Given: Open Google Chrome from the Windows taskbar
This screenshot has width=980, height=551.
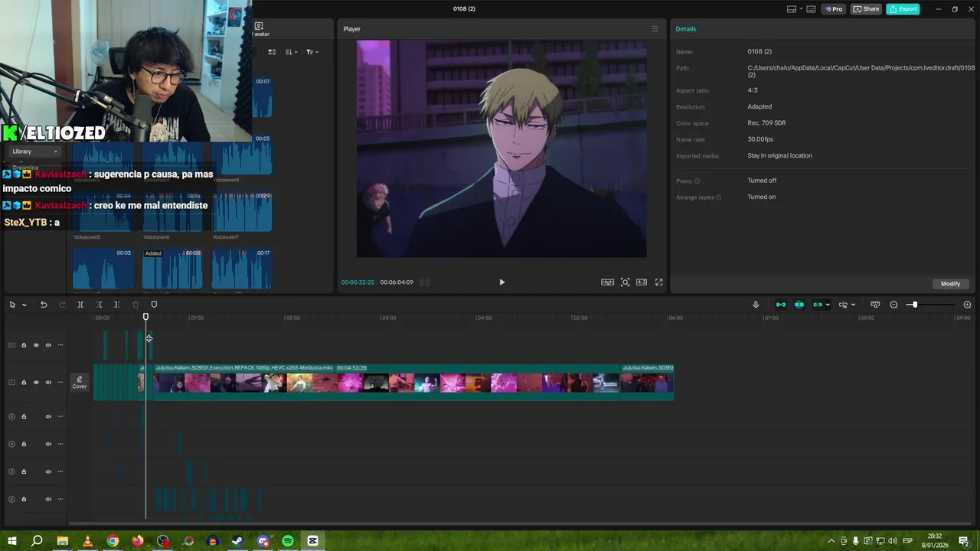Looking at the screenshot, I should 113,541.
